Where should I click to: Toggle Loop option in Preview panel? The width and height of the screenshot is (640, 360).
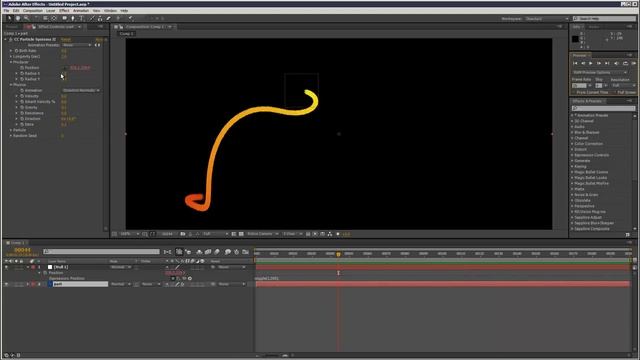[x=625, y=63]
